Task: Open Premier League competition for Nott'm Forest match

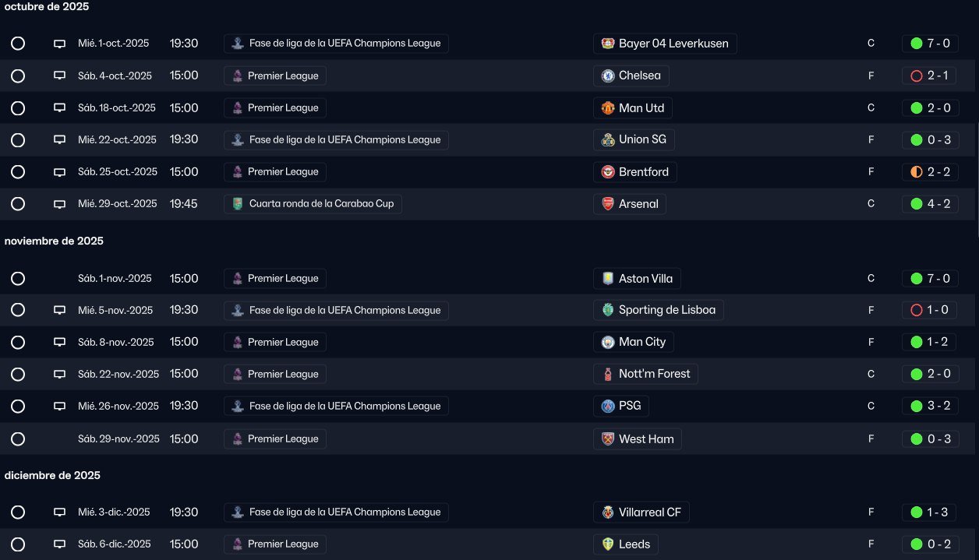Action: coord(274,374)
